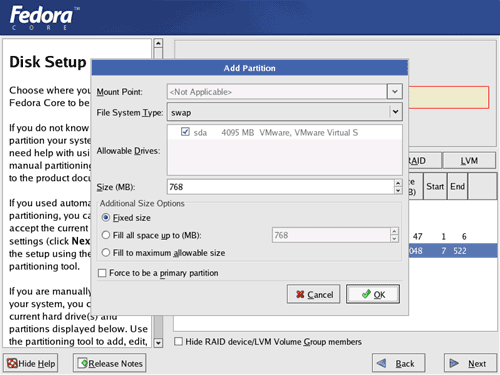Click the Cancel button
The height and width of the screenshot is (375, 500).
(x=313, y=294)
